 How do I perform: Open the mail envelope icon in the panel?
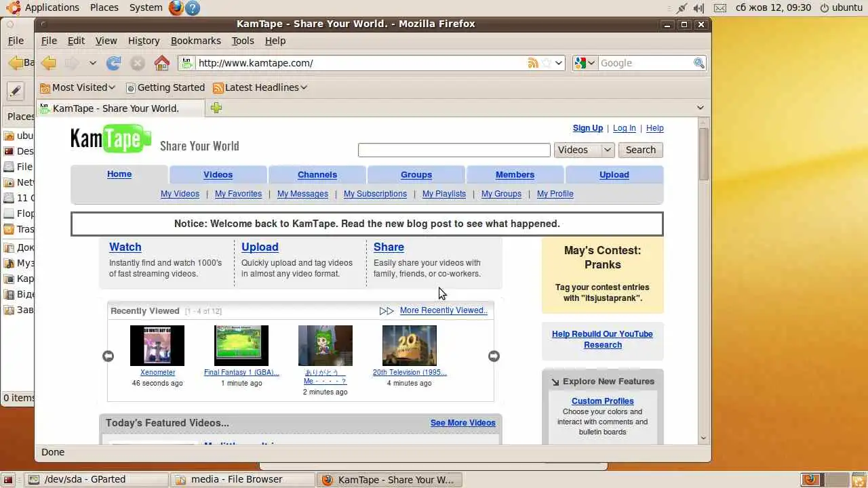[x=720, y=8]
